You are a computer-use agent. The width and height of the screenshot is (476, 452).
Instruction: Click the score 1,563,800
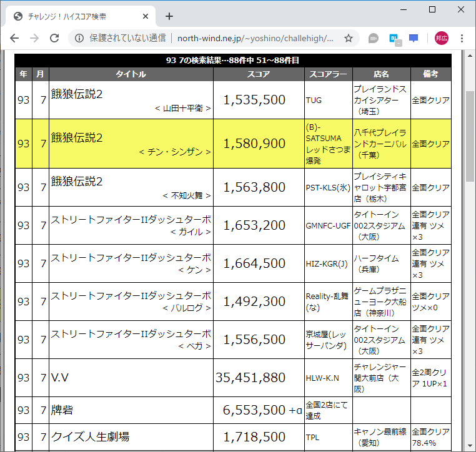(254, 187)
